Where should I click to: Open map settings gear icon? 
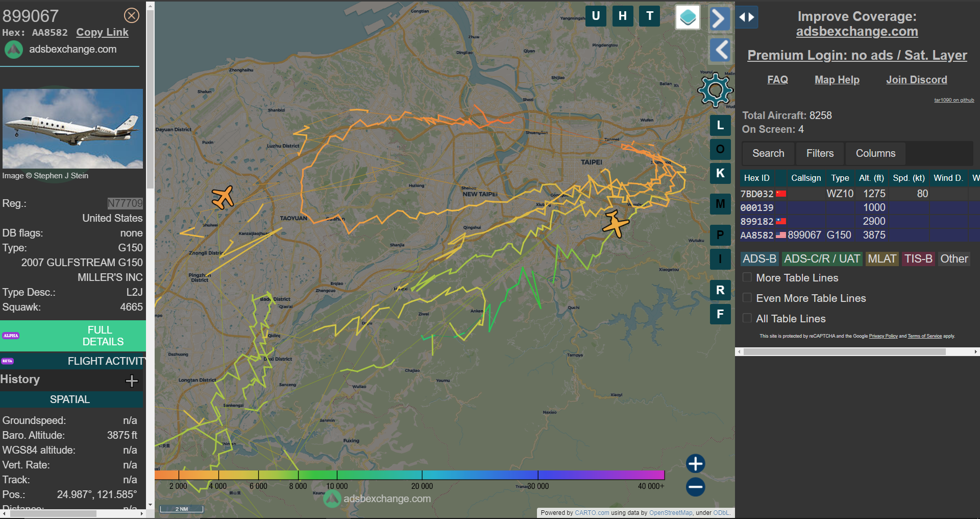click(716, 90)
